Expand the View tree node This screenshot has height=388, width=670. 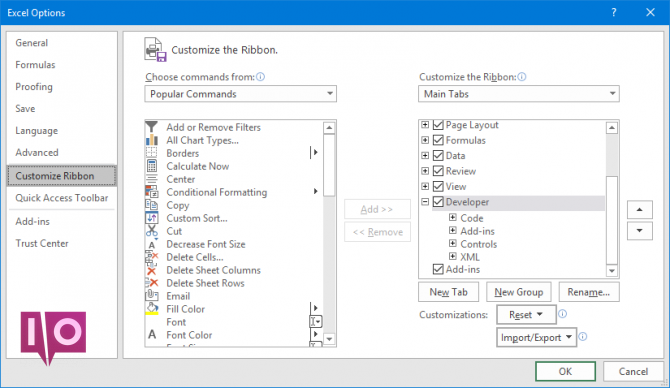click(x=425, y=186)
